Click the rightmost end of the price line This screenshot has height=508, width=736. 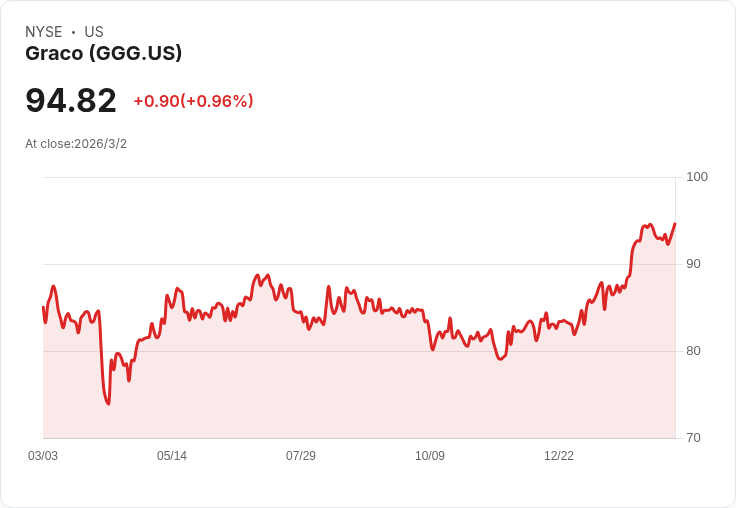(x=675, y=223)
